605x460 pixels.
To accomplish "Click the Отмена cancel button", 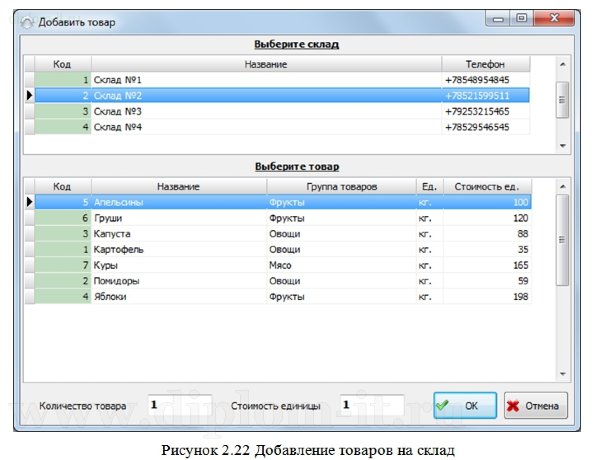I will [535, 406].
